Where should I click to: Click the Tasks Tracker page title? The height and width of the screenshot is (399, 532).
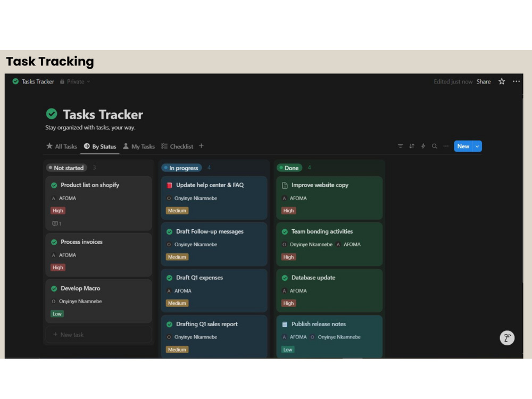point(103,115)
